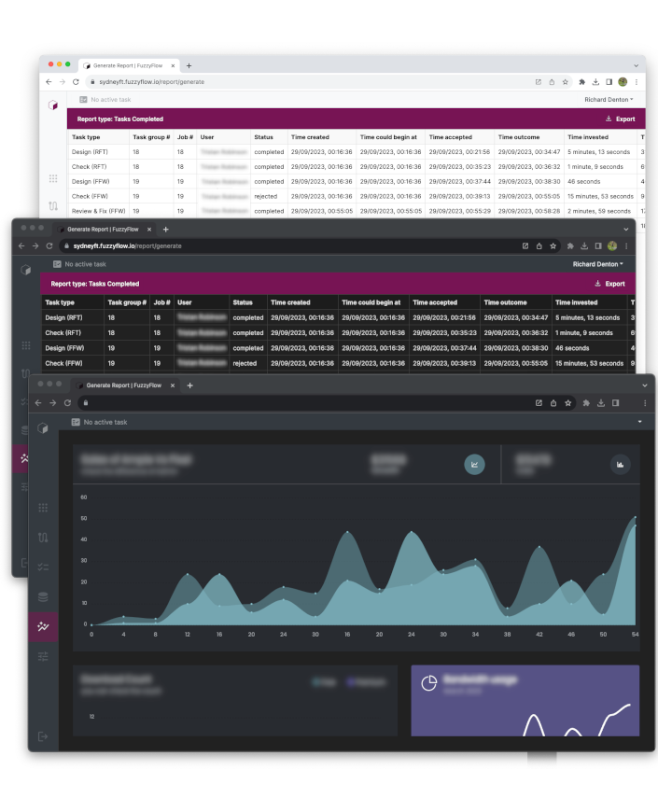Image resolution: width=658 pixels, height=812 pixels.
Task: Click Export in the dark report window
Action: (x=609, y=284)
